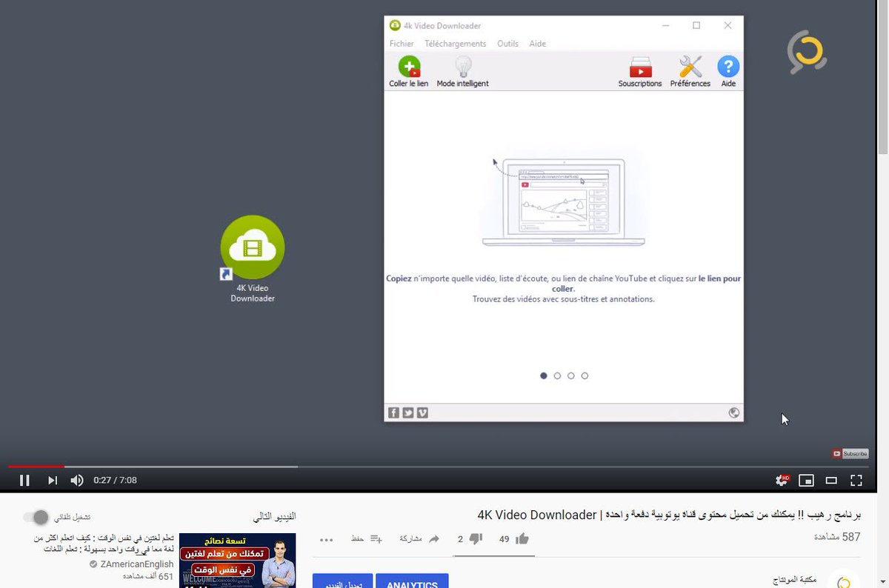
Task: Open the 4K Video Downloader desktop shortcut
Action: 253,259
